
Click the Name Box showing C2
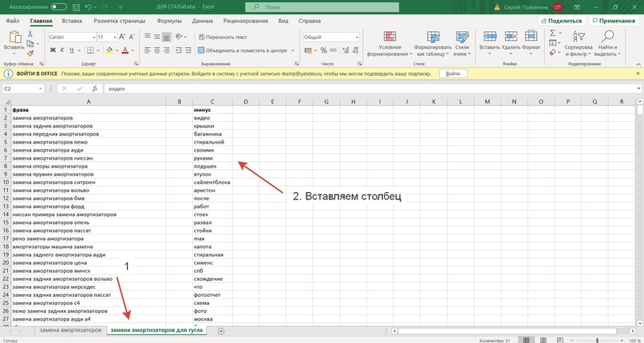(23, 89)
